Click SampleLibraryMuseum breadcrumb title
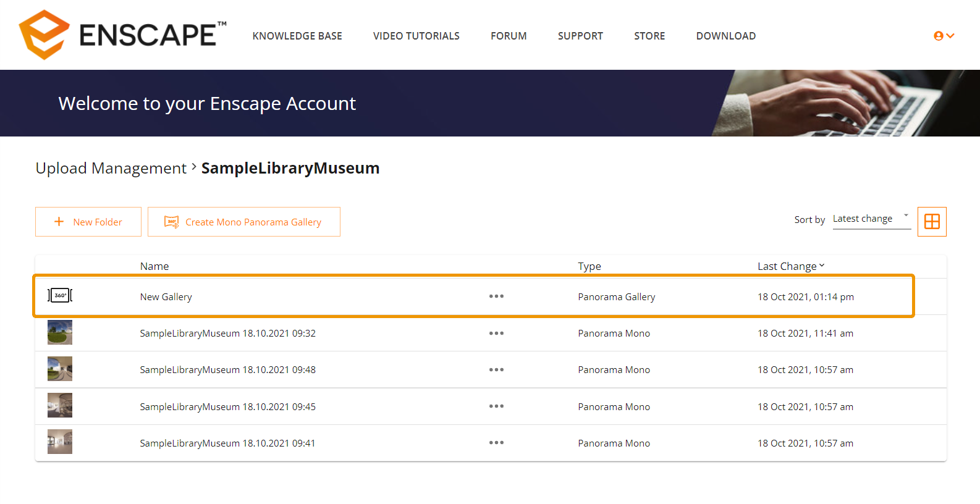The image size is (980, 504). click(x=290, y=168)
